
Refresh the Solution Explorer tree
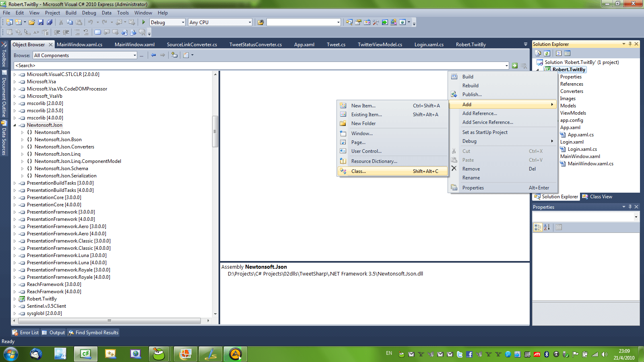pyautogui.click(x=547, y=53)
